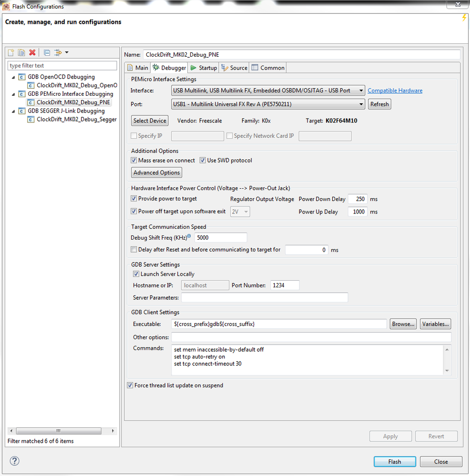
Task: Click the Refresh button
Action: pyautogui.click(x=379, y=104)
